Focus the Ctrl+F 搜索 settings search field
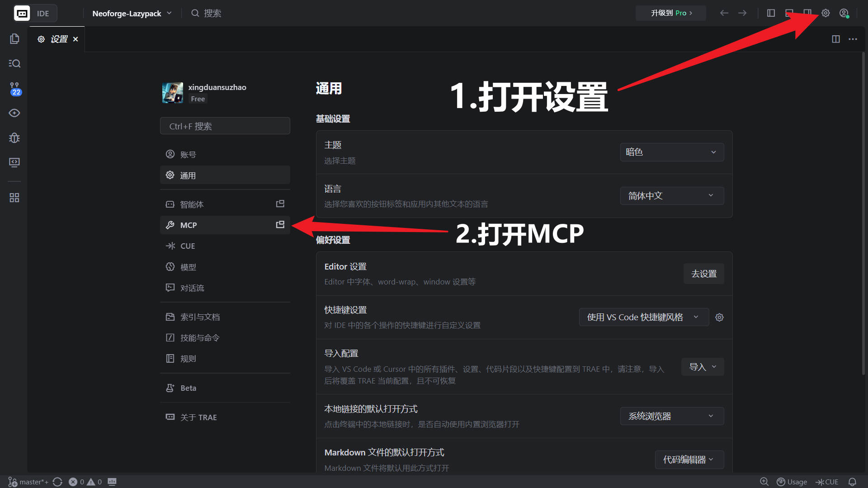 point(225,126)
